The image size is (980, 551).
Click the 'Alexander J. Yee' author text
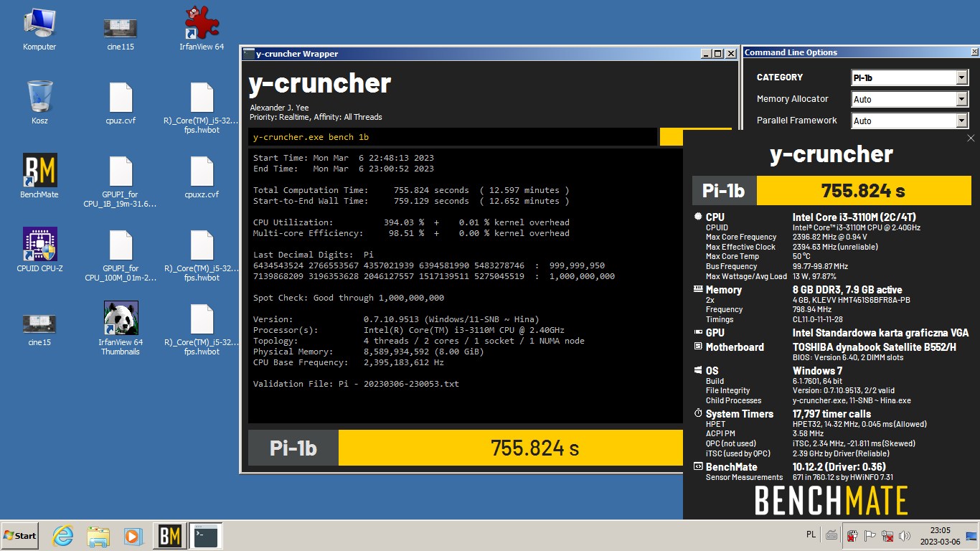pos(279,108)
